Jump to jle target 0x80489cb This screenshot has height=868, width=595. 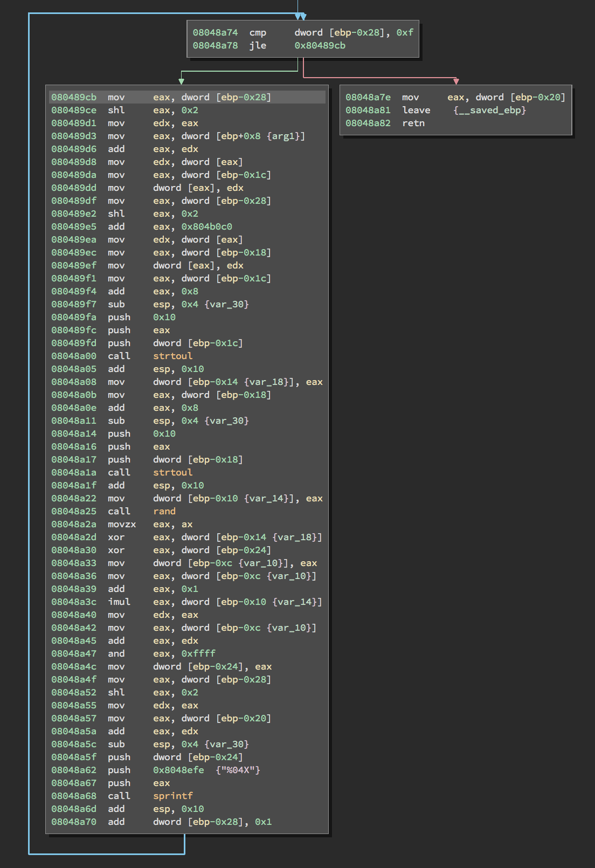[320, 45]
